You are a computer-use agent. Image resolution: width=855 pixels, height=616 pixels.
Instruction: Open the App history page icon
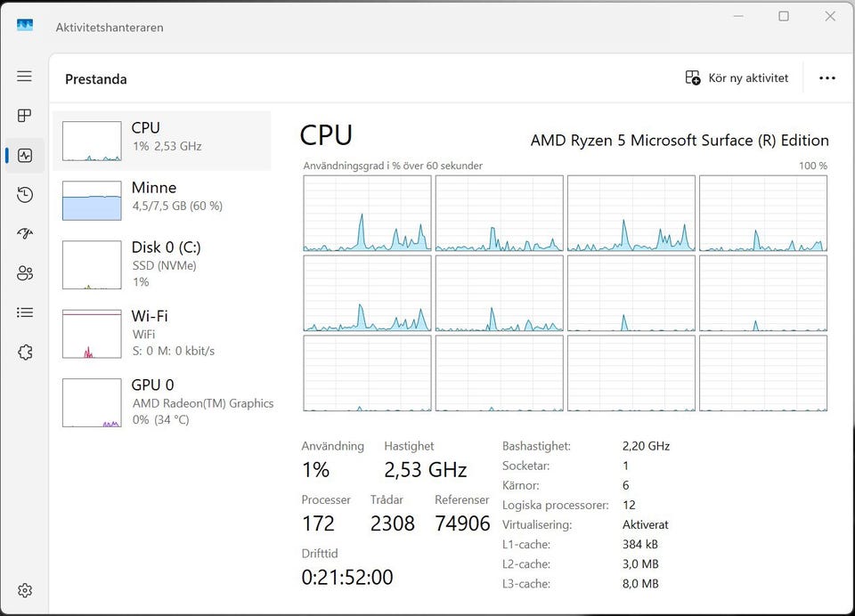coord(25,195)
